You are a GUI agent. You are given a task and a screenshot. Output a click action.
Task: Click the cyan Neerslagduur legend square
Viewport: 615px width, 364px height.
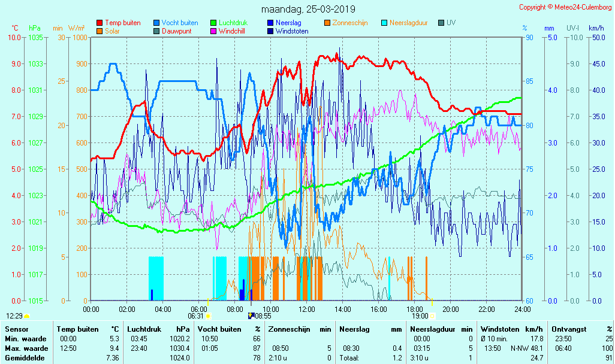[x=384, y=23]
